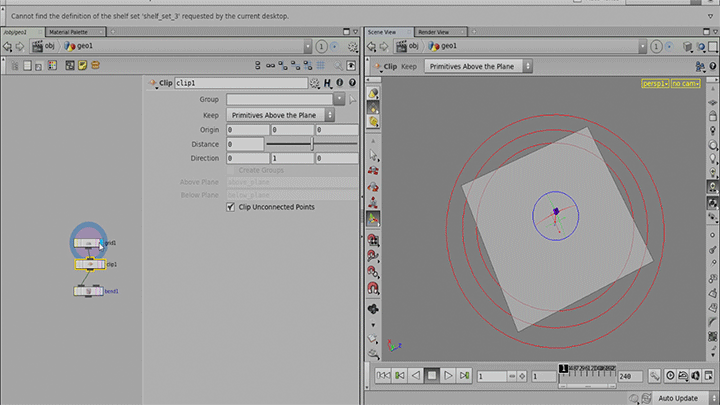Screen dimensions: 720x405
Task: Click the first viewport selection-mode cone icon
Action: [x=373, y=93]
